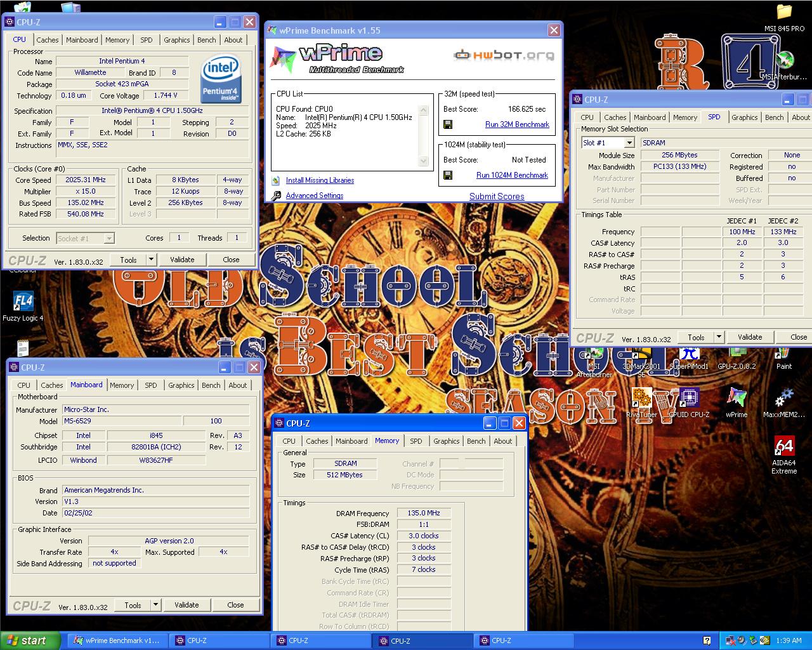
Task: Click the Advanced Settings wrench icon in wPrime
Action: [276, 196]
